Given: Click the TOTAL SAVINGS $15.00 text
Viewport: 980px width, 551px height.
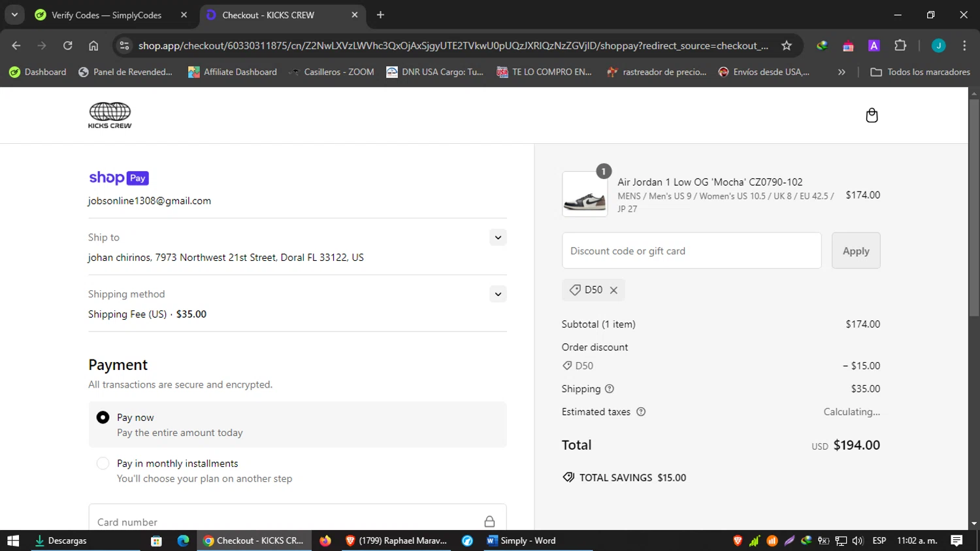Looking at the screenshot, I should tap(632, 478).
